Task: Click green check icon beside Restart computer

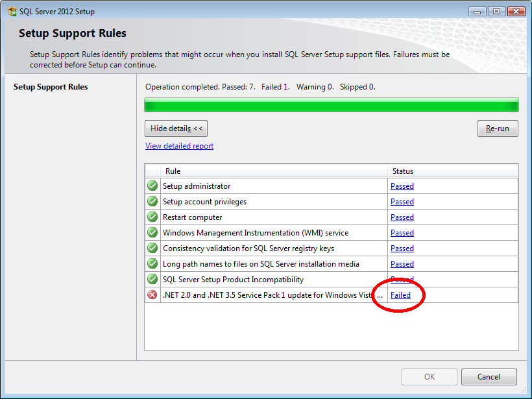Action: (x=152, y=217)
